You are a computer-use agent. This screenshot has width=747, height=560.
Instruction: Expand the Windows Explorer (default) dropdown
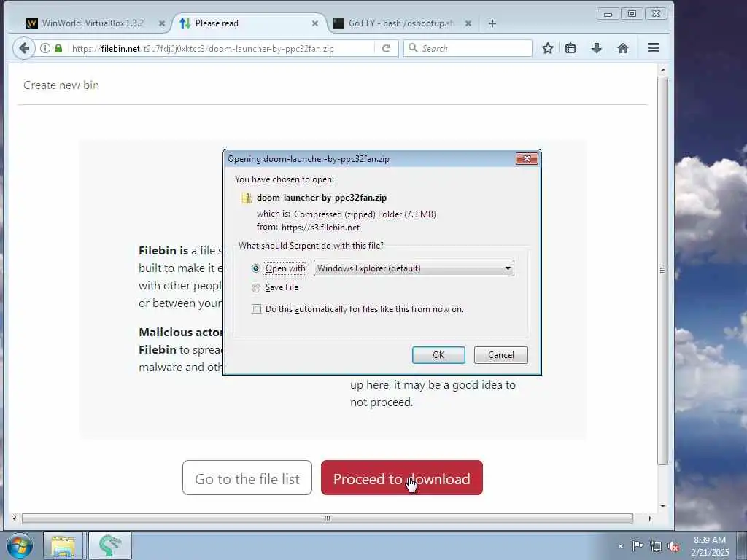coord(414,268)
